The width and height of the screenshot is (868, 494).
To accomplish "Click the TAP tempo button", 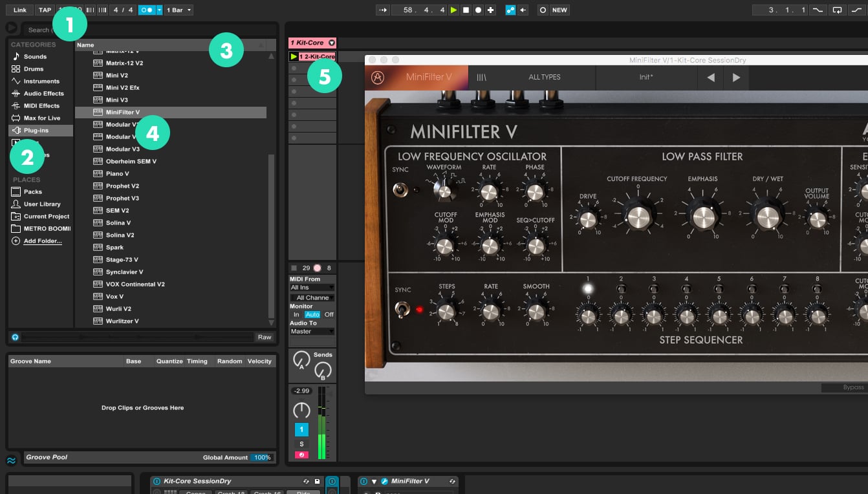I will (x=45, y=10).
